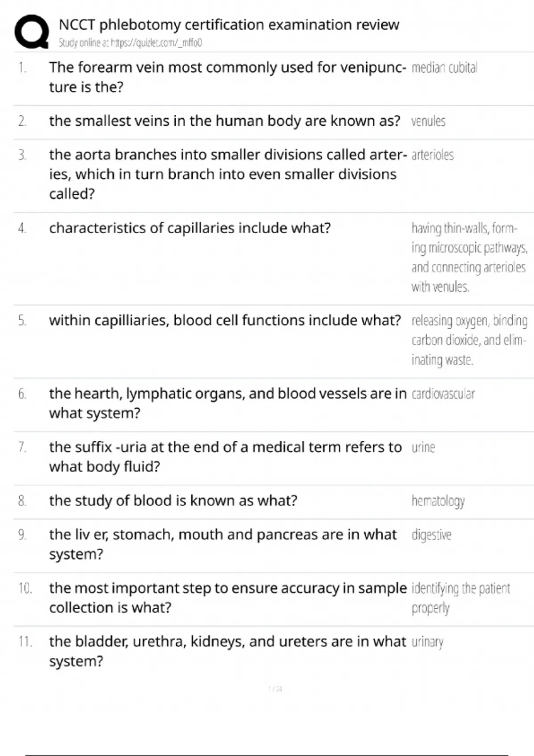Click the 'arterioles' answer text
The height and width of the screenshot is (756, 534).
tap(433, 155)
